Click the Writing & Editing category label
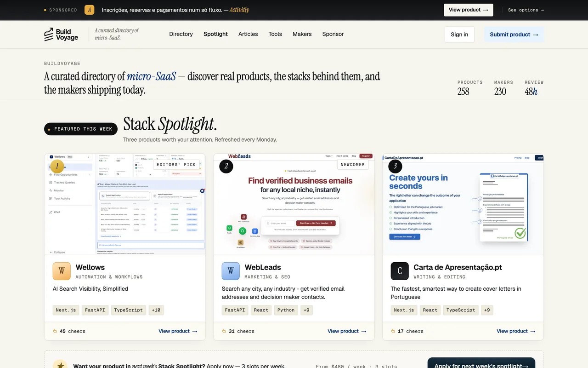Screen dimensions: 588x368 (440, 277)
